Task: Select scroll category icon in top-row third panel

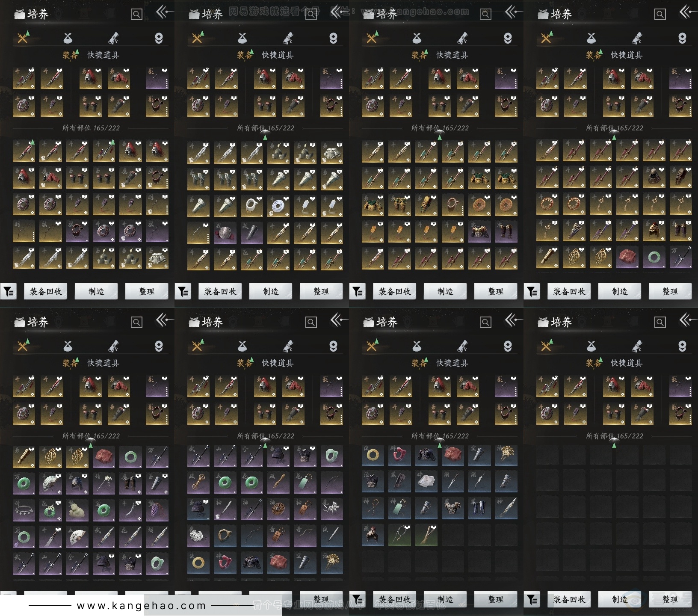Action: click(463, 38)
